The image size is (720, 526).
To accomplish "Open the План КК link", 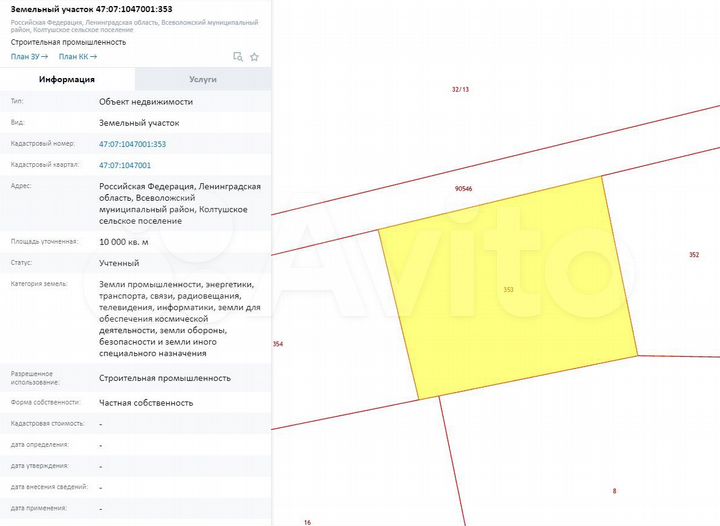I will [78, 57].
